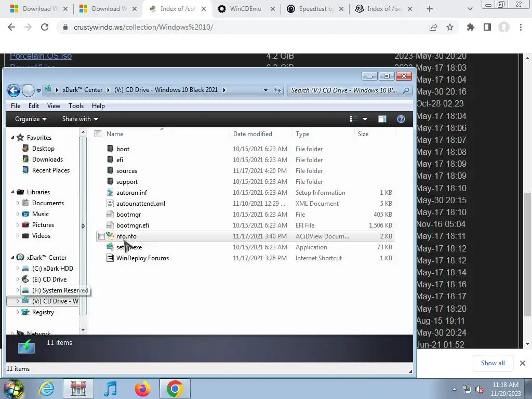Select the bootmgr.efi file icon

tap(110, 225)
